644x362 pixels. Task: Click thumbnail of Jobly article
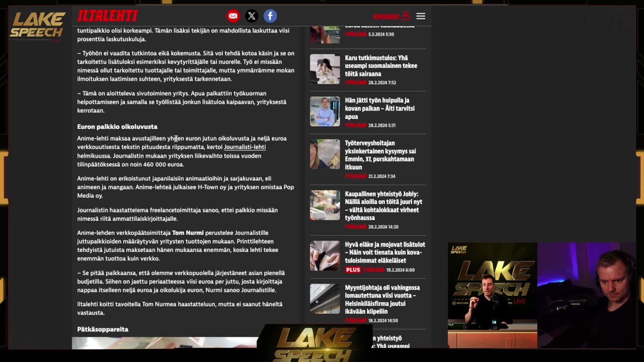[325, 205]
